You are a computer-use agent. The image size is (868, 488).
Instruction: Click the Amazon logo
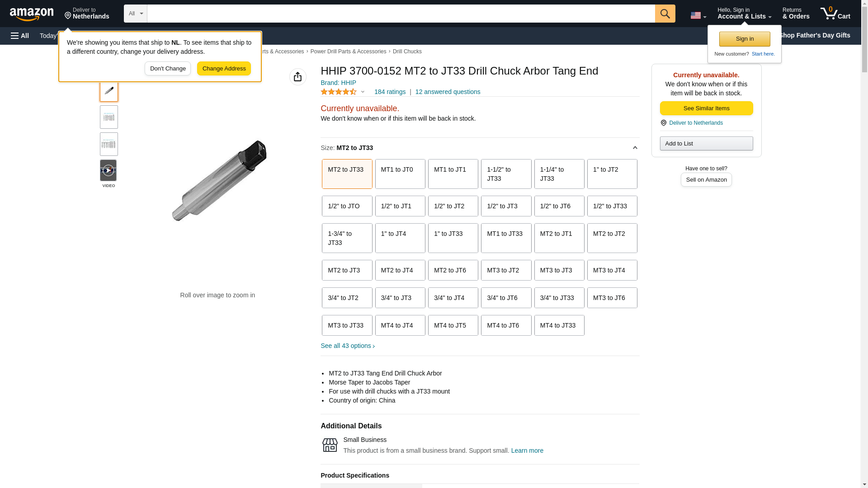pos(32,14)
